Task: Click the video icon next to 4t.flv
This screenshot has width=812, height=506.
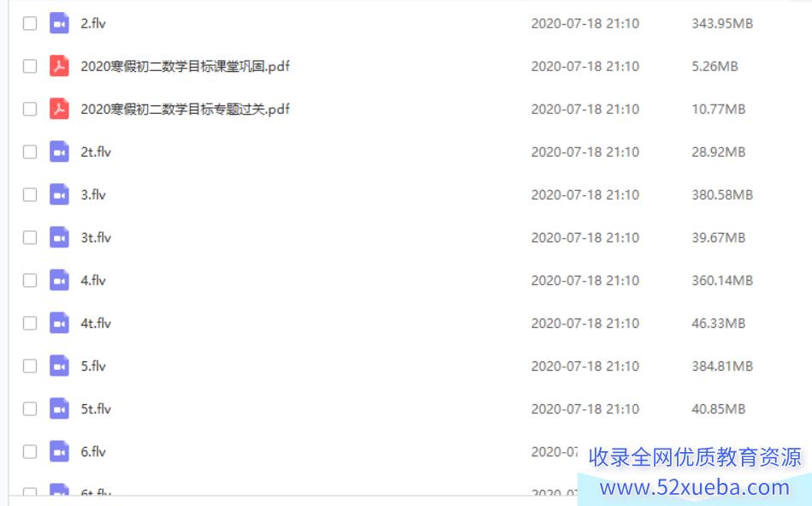Action: [59, 323]
